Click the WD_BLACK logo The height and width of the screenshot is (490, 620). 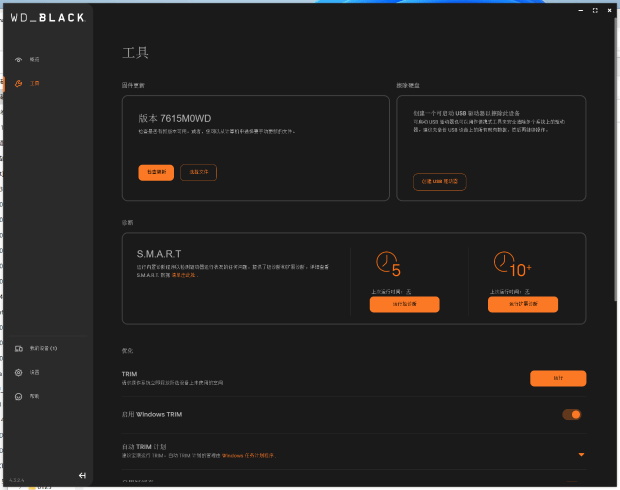[47, 17]
